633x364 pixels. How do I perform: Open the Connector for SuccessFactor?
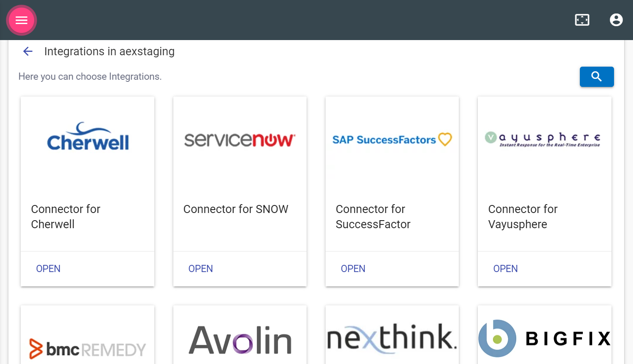point(353,269)
